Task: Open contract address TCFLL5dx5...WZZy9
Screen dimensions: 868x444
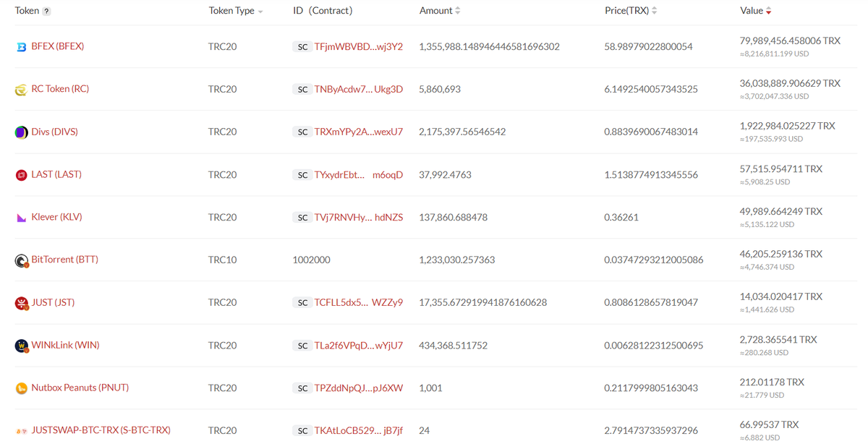Action: tap(359, 302)
